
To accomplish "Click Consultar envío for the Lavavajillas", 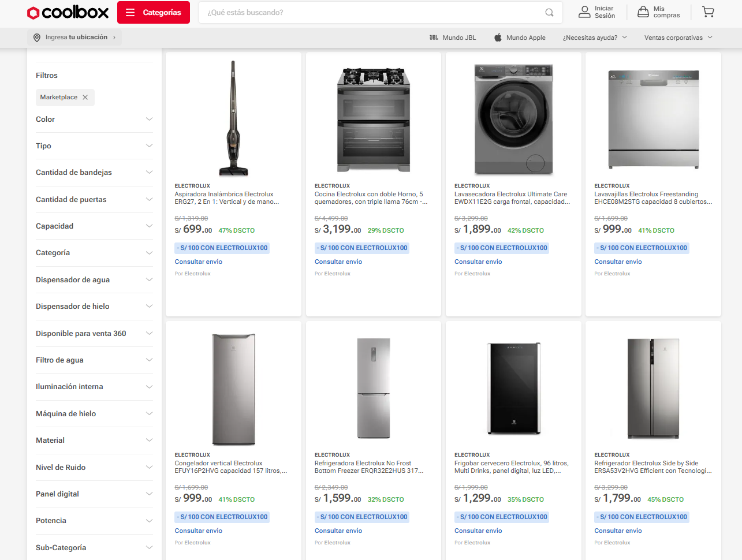I will (x=618, y=262).
